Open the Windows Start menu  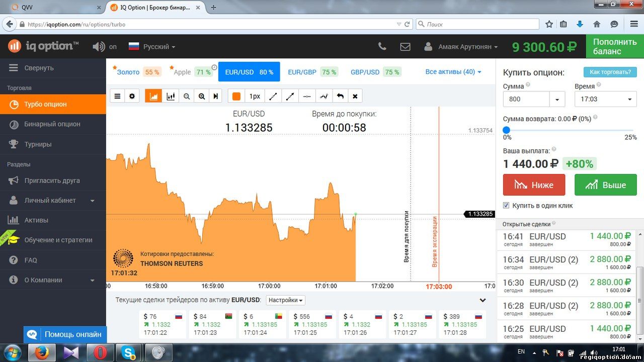12,352
